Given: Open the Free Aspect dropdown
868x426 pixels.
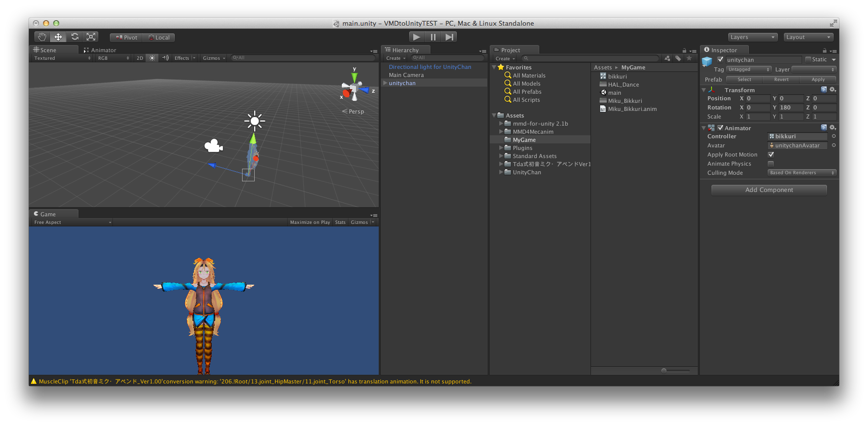Looking at the screenshot, I should point(72,222).
